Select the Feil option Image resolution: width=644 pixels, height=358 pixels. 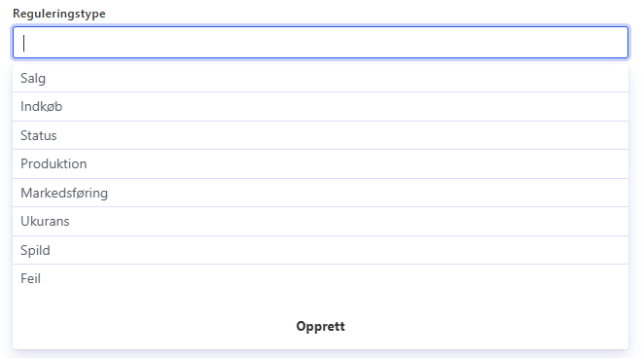click(320, 279)
